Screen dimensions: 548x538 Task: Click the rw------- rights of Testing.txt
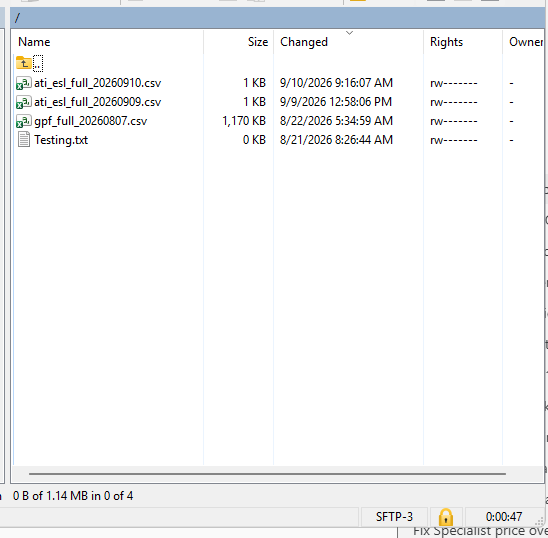click(454, 140)
